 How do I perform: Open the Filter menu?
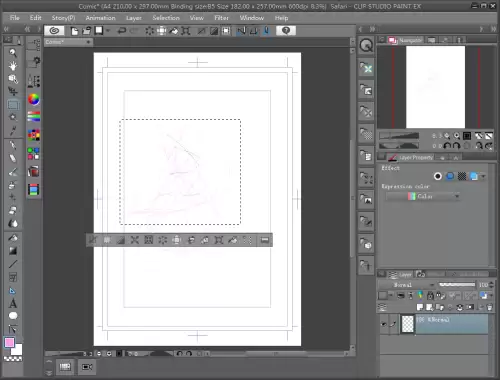tap(221, 18)
